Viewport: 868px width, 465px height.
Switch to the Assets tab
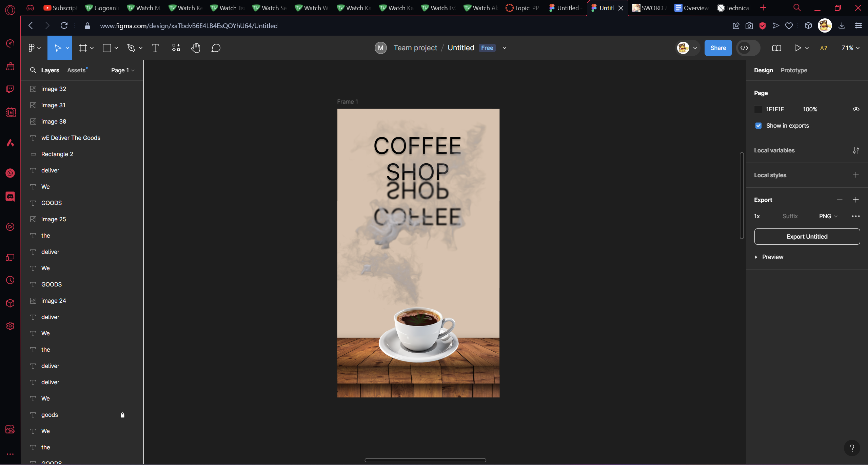tap(76, 70)
